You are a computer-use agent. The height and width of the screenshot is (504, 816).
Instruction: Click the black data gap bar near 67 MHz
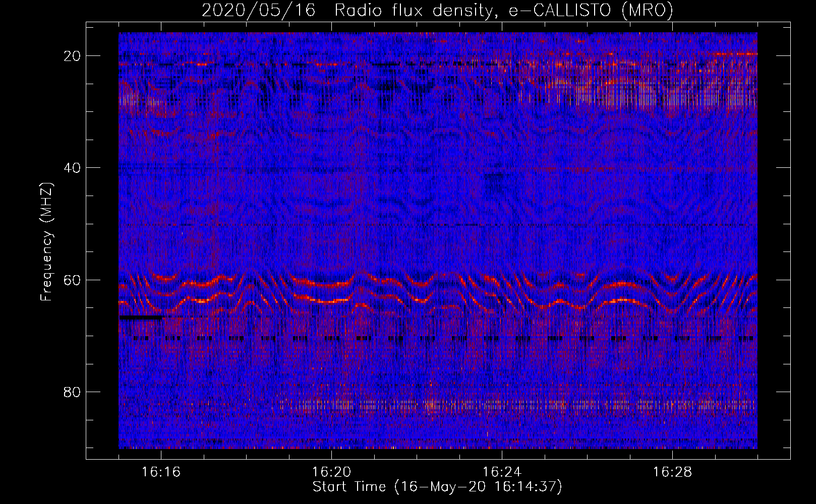[x=142, y=318]
